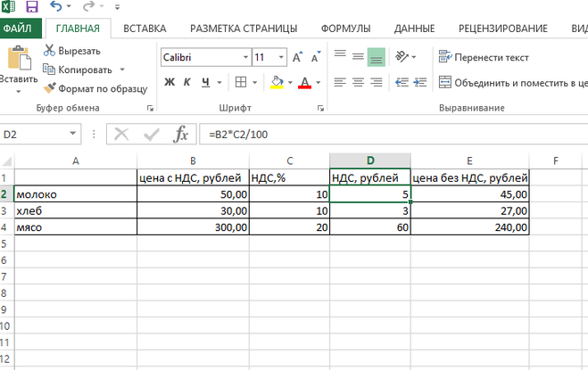The height and width of the screenshot is (370, 588).
Task: Open the Insert Function fx dialog
Action: (181, 135)
